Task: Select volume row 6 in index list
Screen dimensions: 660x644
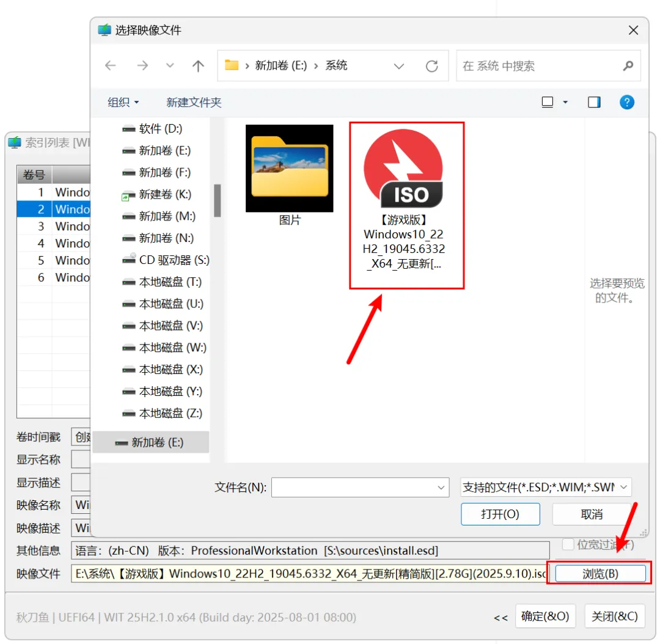Action: coord(54,277)
